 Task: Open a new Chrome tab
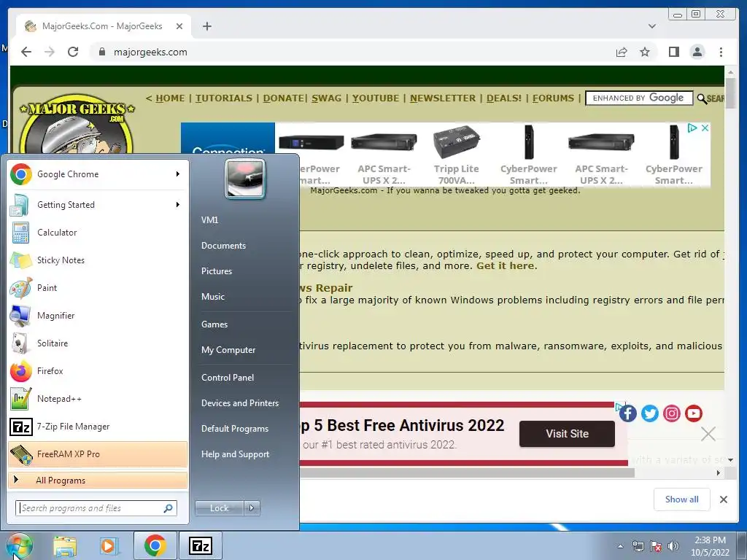click(206, 26)
